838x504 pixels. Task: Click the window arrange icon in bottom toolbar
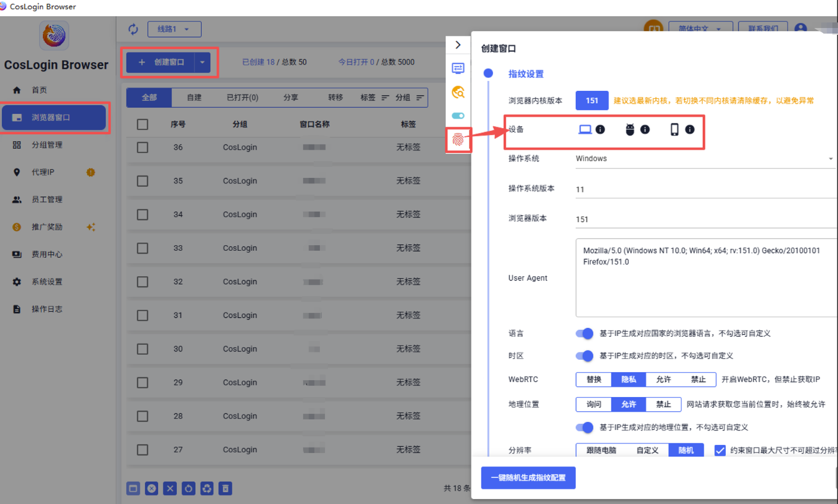133,488
